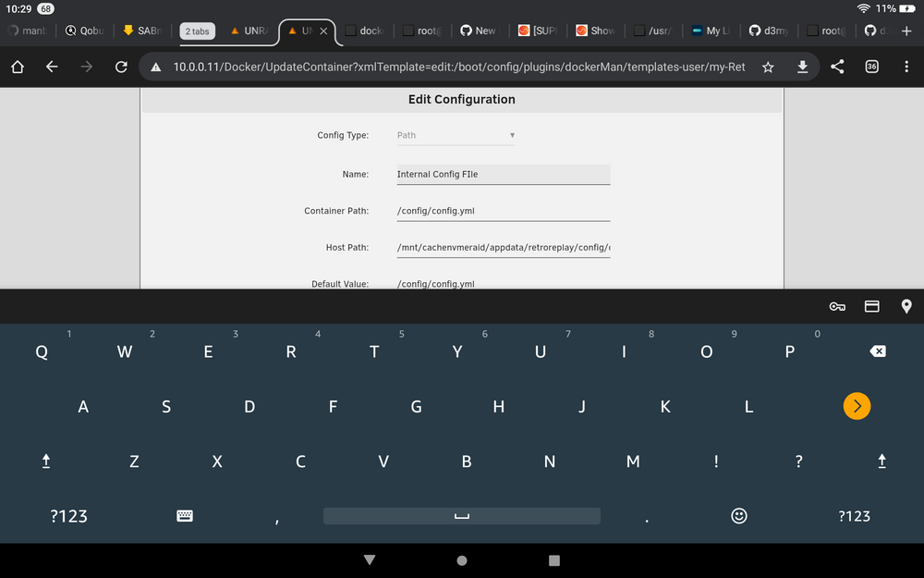
Task: Tap the Q key
Action: click(x=42, y=352)
